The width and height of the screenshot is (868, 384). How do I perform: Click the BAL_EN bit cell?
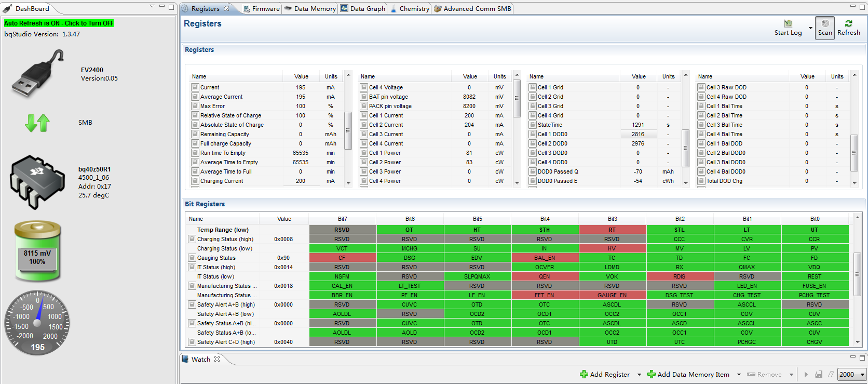[x=545, y=258]
